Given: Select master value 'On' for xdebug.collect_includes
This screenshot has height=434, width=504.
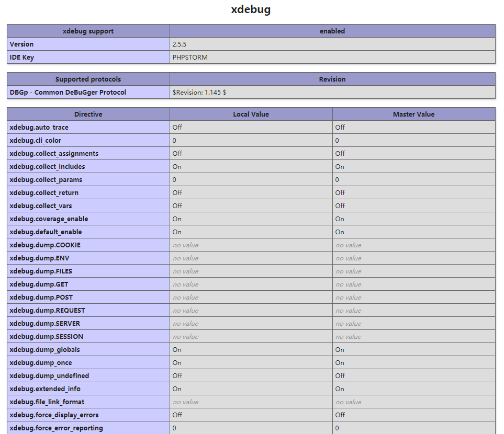Looking at the screenshot, I should (340, 167).
